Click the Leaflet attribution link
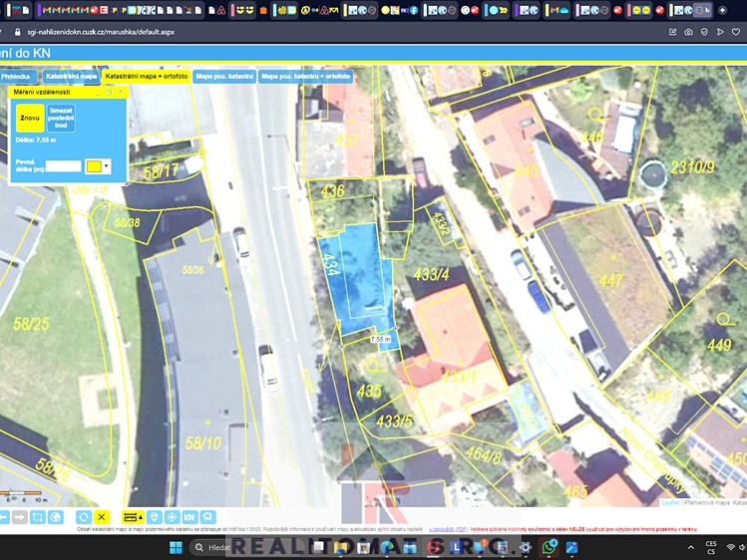 pyautogui.click(x=670, y=502)
